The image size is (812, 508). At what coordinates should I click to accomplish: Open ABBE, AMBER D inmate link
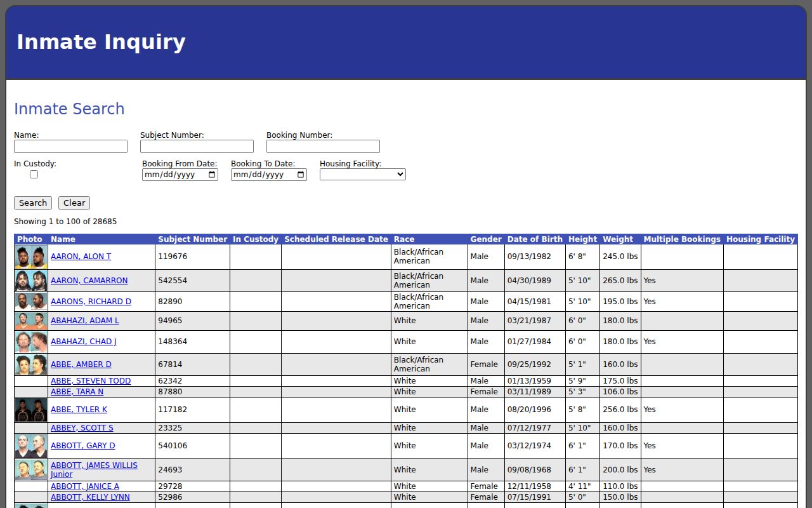[81, 364]
